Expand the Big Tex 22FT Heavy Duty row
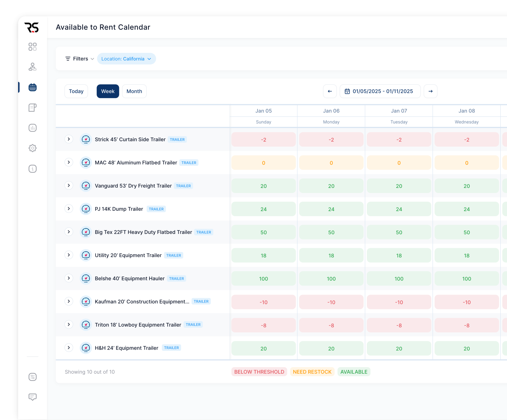This screenshot has height=420, width=507. [69, 232]
